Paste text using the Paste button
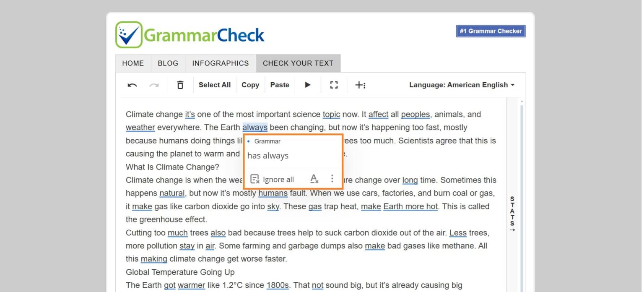This screenshot has width=644, height=292. click(280, 85)
